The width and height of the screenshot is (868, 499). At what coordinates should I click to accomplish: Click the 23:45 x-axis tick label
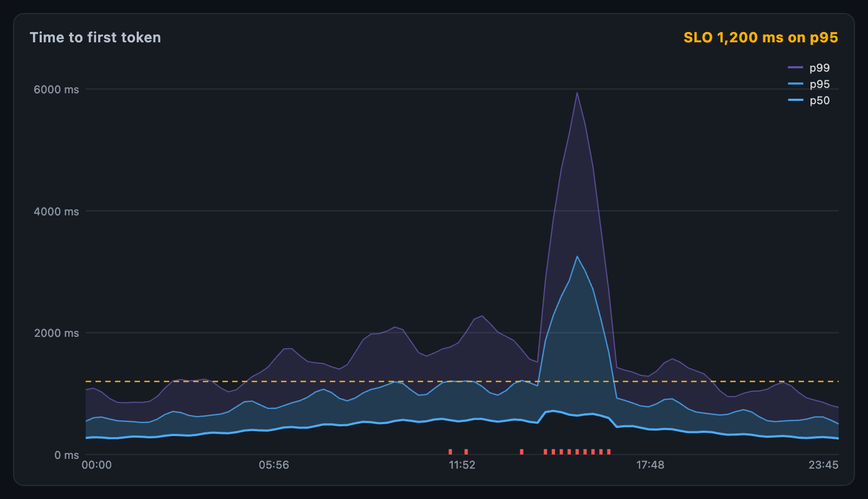pos(824,465)
